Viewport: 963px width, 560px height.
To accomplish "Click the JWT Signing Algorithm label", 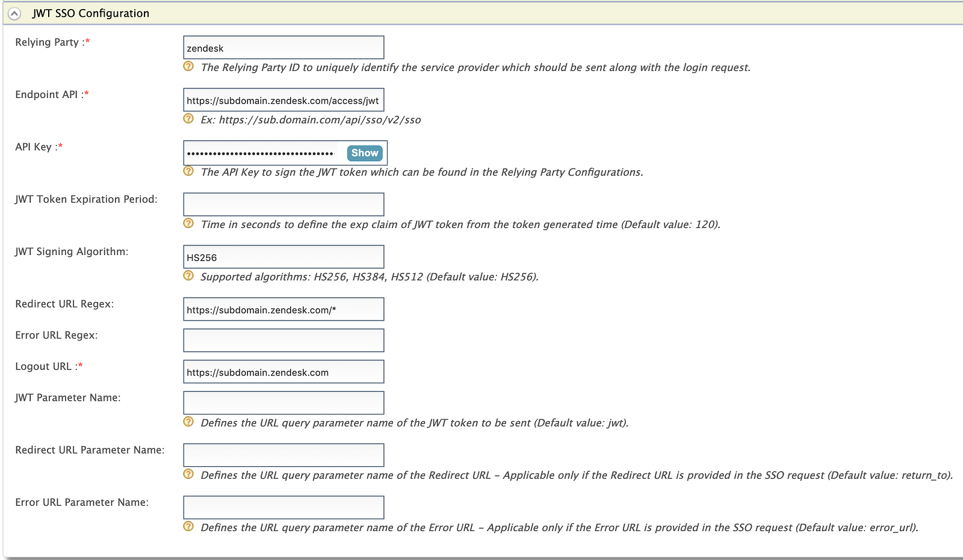I will (72, 251).
